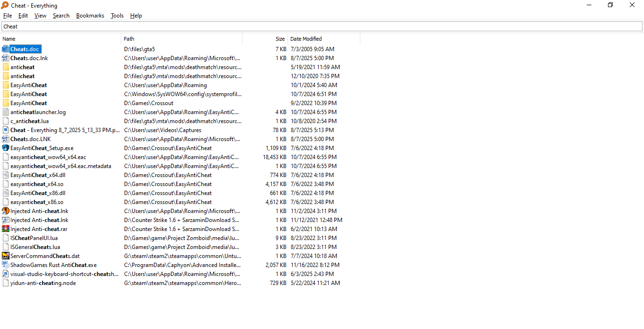The width and height of the screenshot is (644, 329).
Task: Click the size value "4,612 KB"
Action: (276, 202)
